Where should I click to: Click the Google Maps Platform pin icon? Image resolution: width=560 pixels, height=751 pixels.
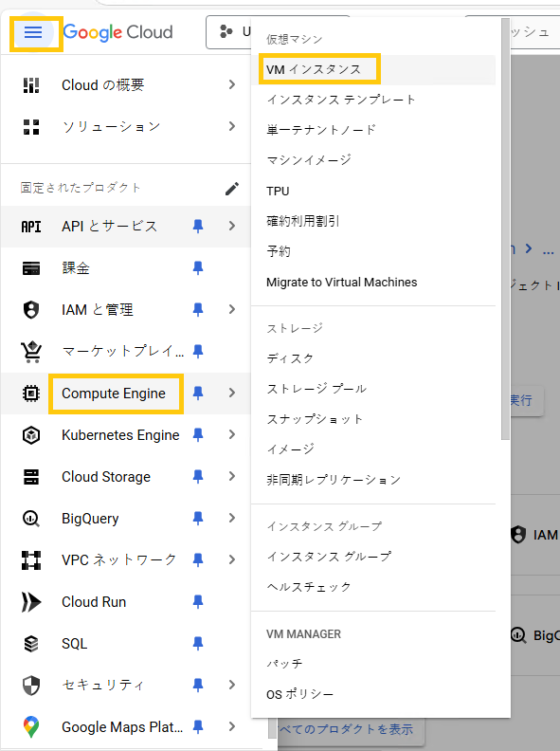(x=31, y=726)
